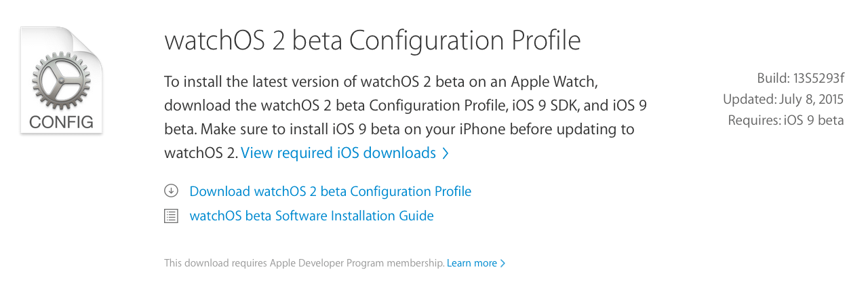The image size is (868, 297).
Task: Click the Requires: iOS 9 beta text
Action: click(785, 121)
